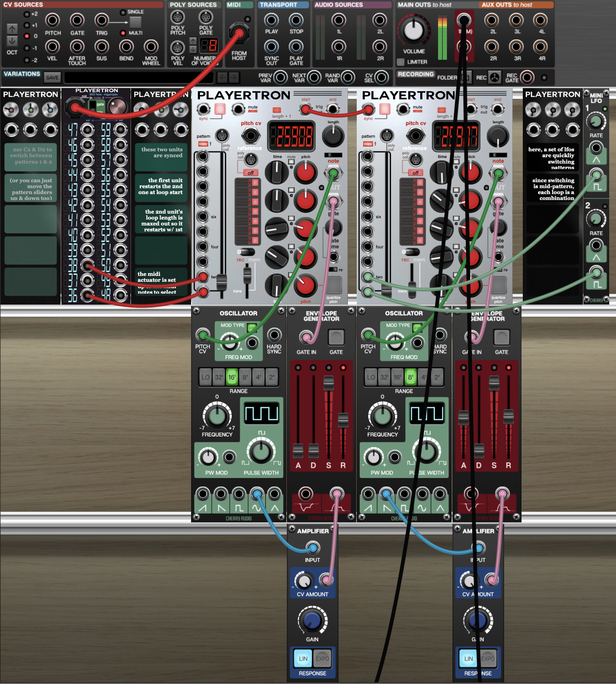Click the first envelope Sustain slider
Viewport: 616px width, 684px height.
329,382
